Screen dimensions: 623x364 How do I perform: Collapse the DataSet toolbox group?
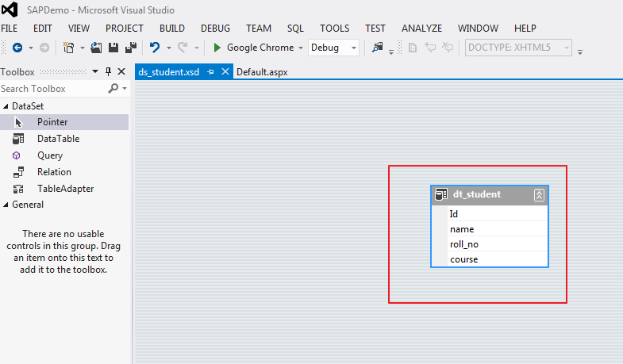(x=6, y=106)
